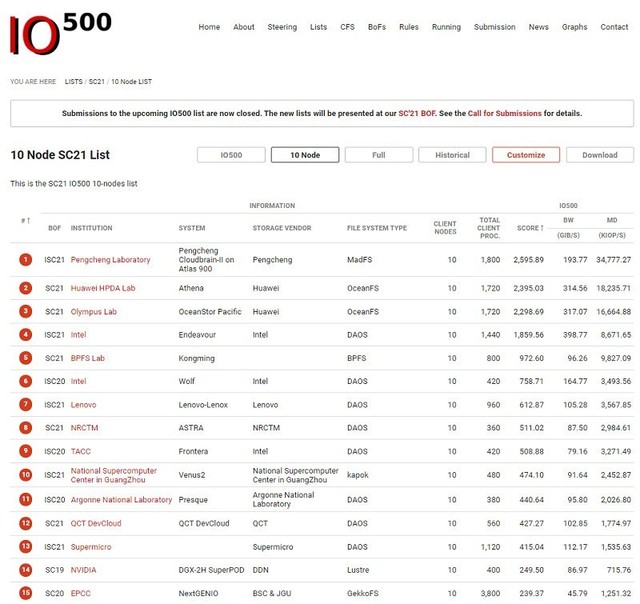Select the 10 Node list tab

pyautogui.click(x=305, y=155)
